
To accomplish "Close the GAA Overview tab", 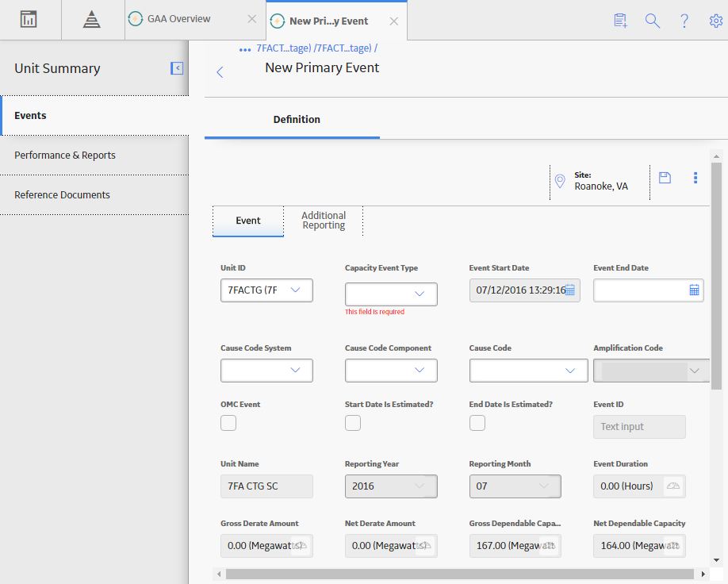I will (x=251, y=19).
